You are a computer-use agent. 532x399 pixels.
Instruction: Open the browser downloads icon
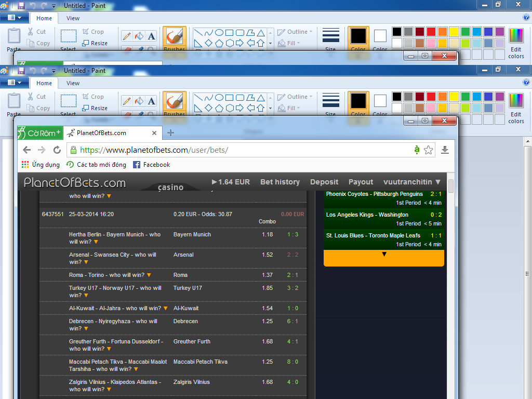click(445, 150)
